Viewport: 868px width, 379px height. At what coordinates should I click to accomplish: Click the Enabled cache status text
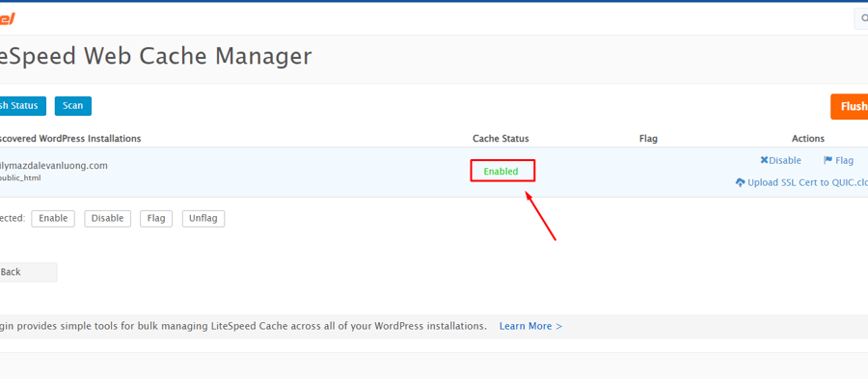pos(501,172)
